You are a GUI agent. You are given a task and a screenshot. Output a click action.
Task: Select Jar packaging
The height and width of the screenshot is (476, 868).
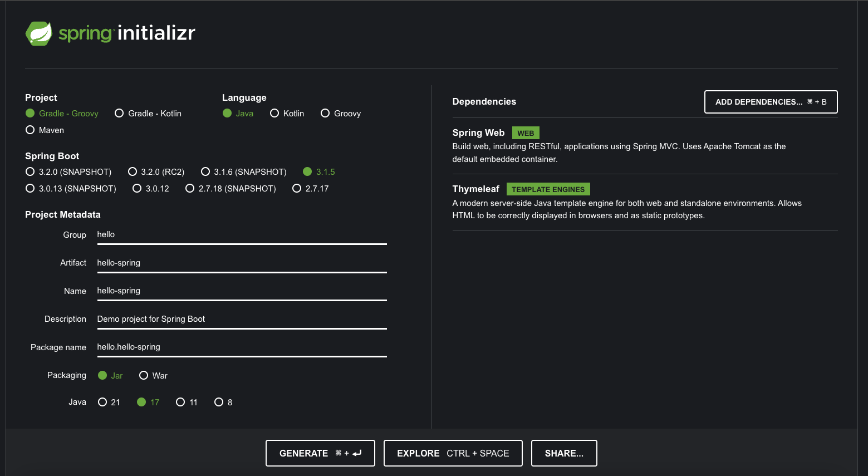110,376
